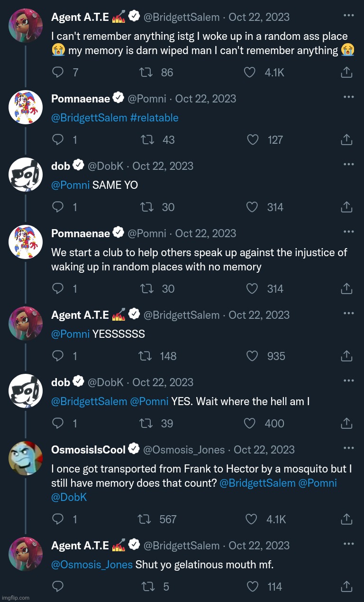View the 567 retweets count on the mosquito tweet

pyautogui.click(x=168, y=519)
